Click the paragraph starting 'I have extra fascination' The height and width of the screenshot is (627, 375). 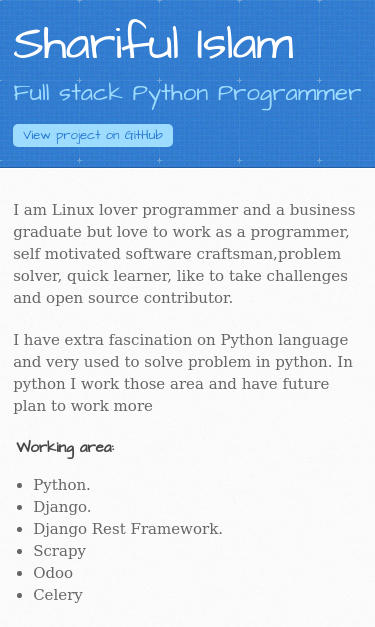pos(183,373)
